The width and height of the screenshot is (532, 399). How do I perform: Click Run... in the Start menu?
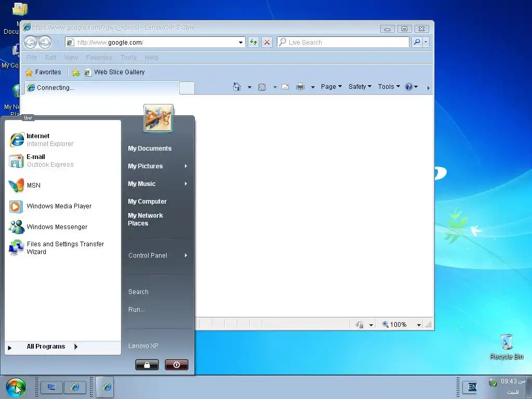137,310
